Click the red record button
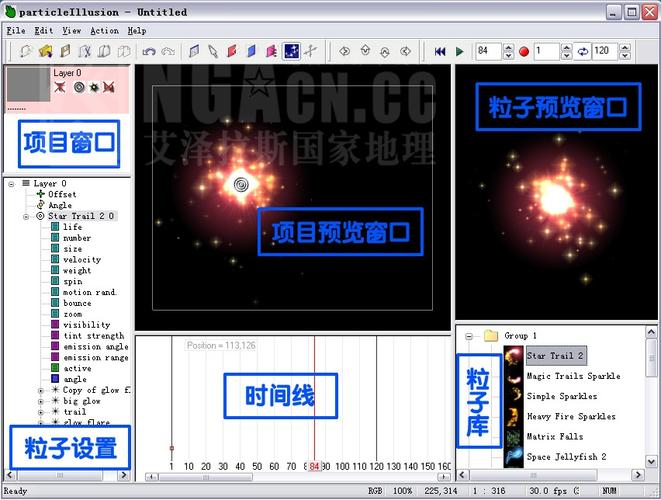 click(x=524, y=52)
